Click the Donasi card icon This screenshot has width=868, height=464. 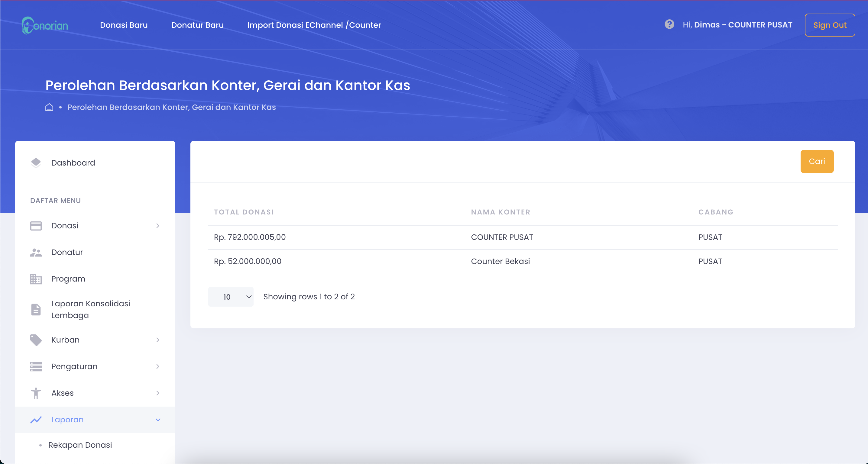click(x=36, y=226)
